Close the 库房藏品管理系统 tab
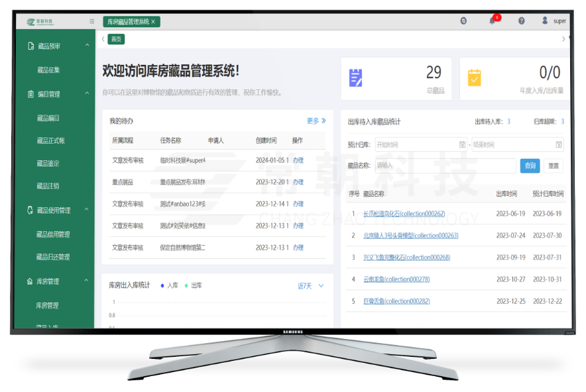The image size is (586, 392). (153, 22)
